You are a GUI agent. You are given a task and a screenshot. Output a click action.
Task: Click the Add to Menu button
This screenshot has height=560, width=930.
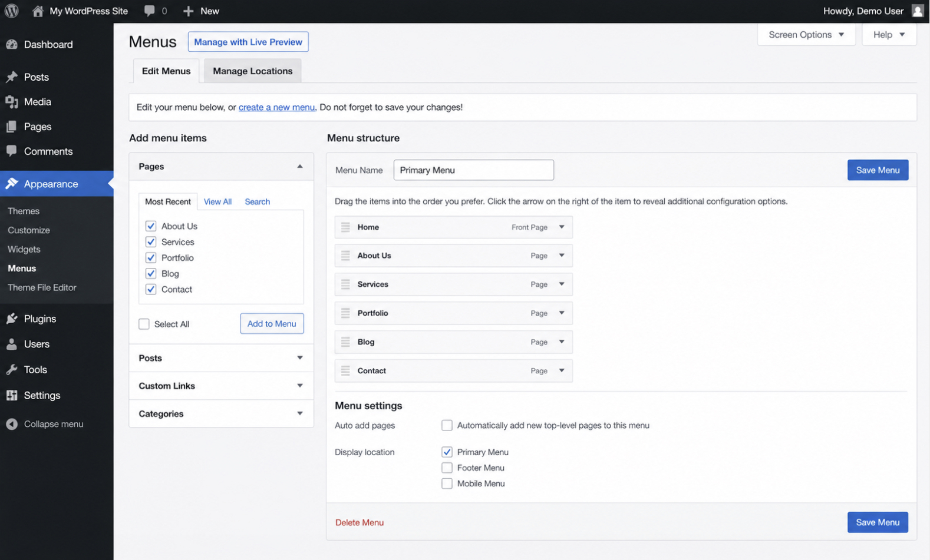click(272, 324)
